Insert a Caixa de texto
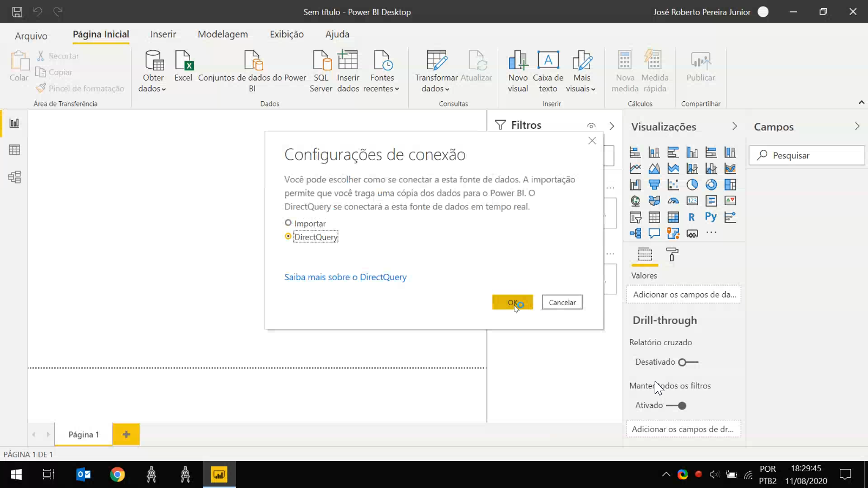 [x=548, y=71]
